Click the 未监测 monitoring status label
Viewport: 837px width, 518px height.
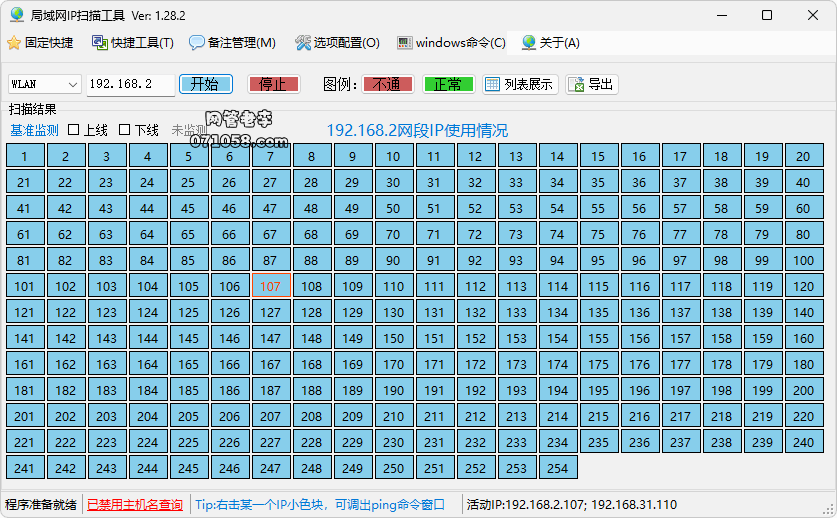189,130
